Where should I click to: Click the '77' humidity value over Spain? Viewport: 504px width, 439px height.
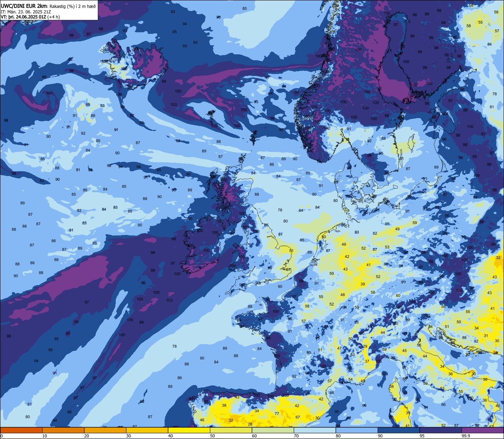(x=277, y=413)
